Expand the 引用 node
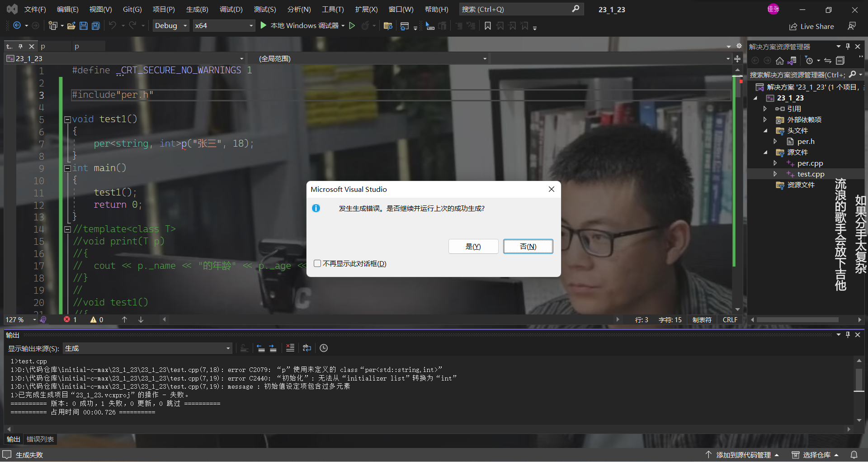Viewport: 868px width, 462px height. pyautogui.click(x=765, y=109)
